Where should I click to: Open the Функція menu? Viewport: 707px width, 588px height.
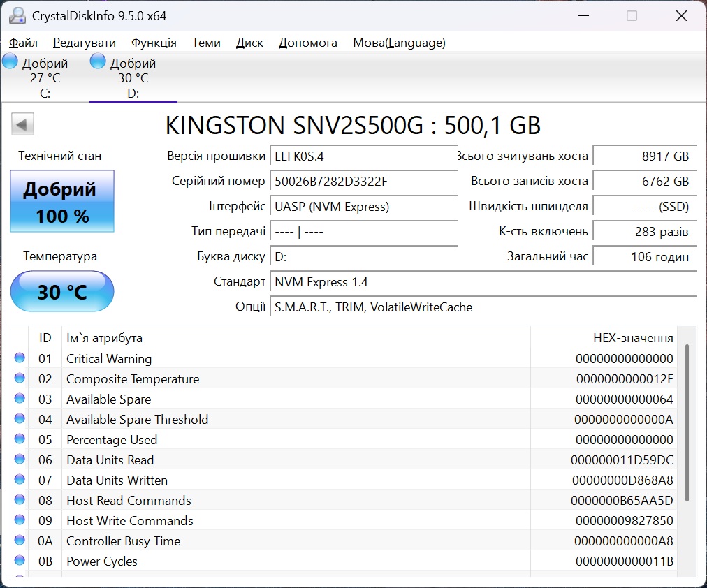[x=154, y=43]
